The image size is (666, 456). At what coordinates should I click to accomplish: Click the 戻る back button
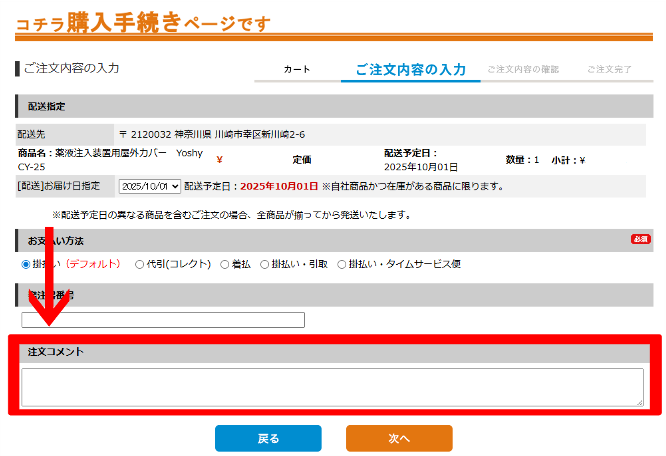coord(268,438)
